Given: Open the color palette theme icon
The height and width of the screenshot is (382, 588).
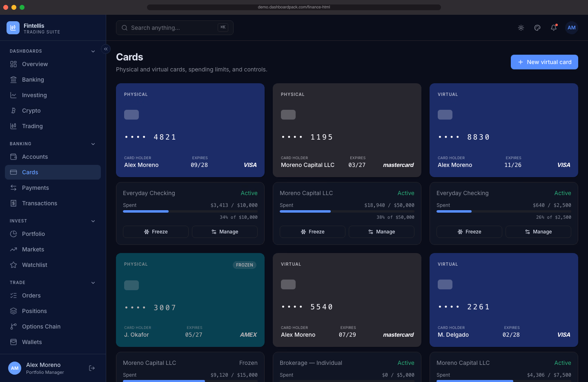Looking at the screenshot, I should [537, 28].
